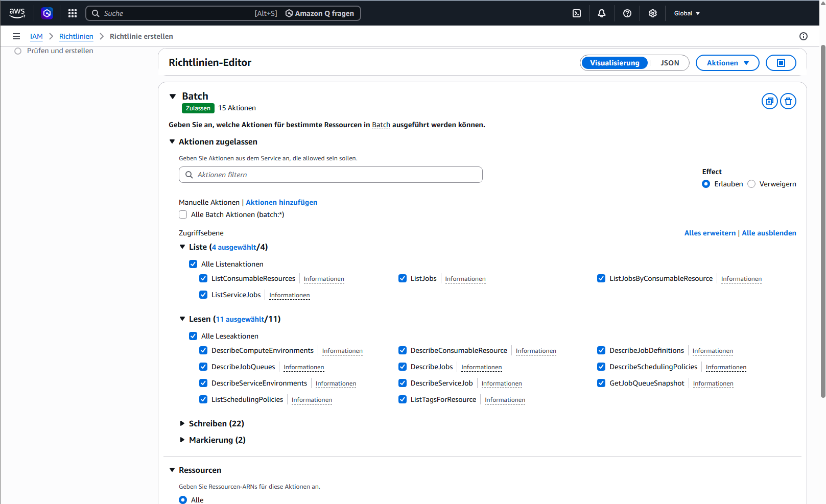826x504 pixels.
Task: Click the page vertical scrollbar
Action: 823,221
